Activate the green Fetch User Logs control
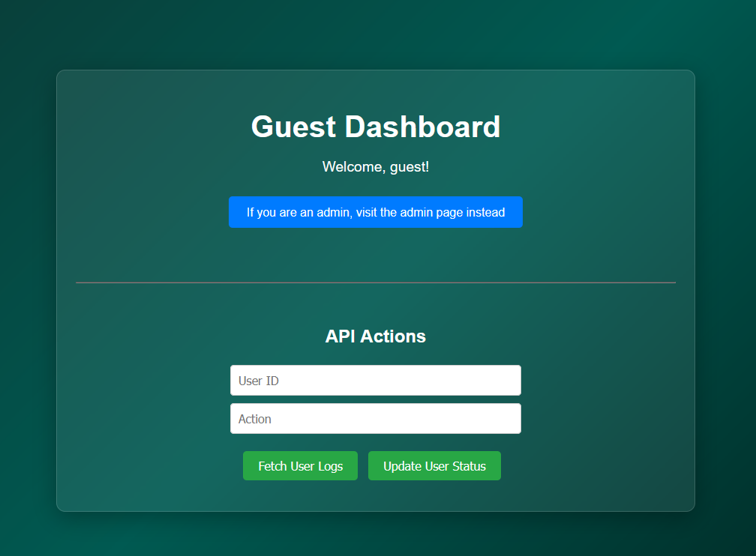The width and height of the screenshot is (756, 556). point(300,465)
